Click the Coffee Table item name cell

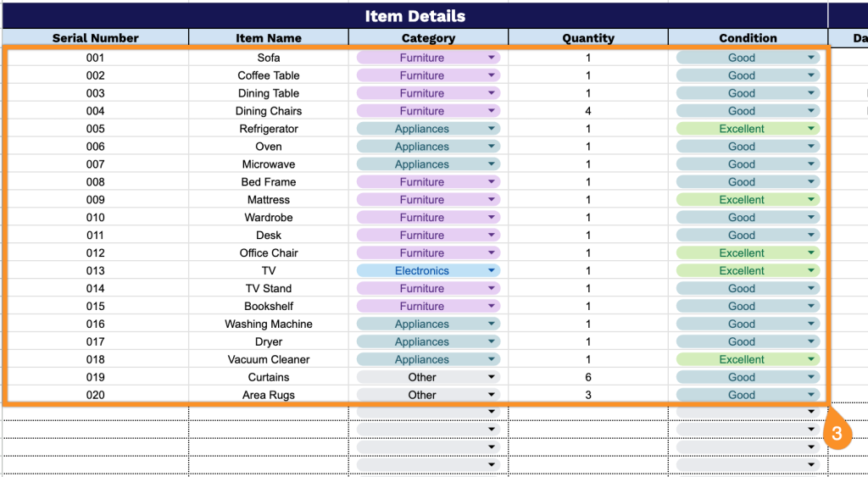[x=268, y=75]
